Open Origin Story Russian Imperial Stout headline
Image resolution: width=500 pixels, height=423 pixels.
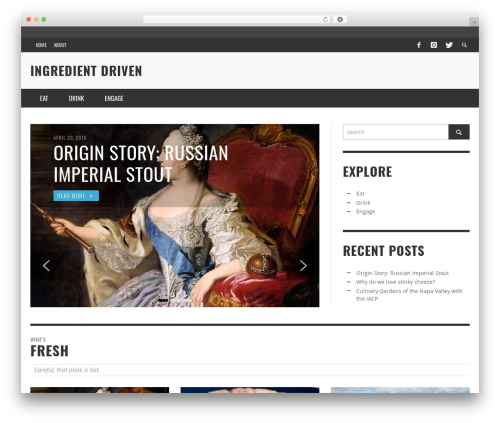[x=141, y=164]
